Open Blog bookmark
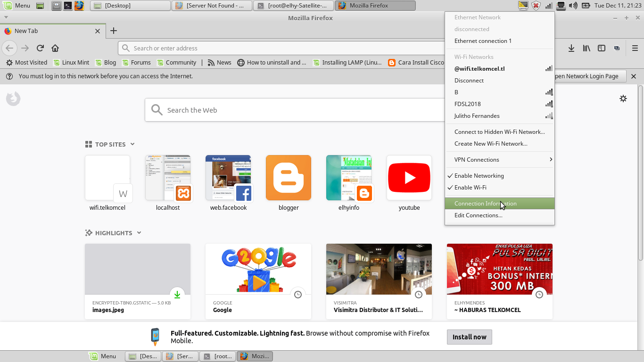 tap(106, 62)
